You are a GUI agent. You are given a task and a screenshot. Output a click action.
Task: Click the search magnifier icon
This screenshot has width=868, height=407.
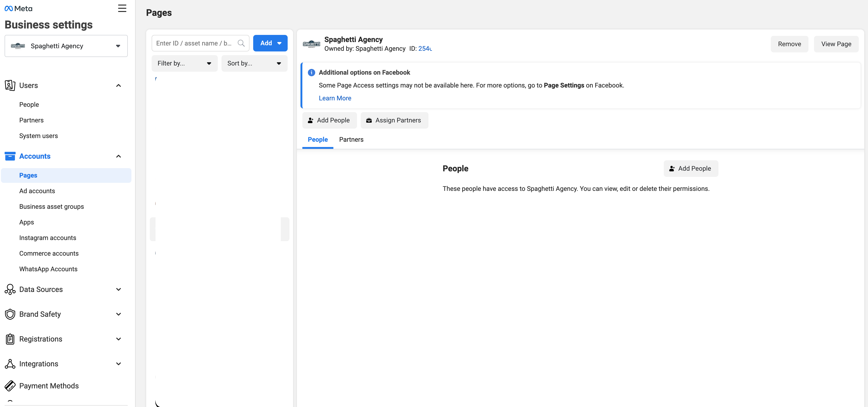tap(241, 43)
